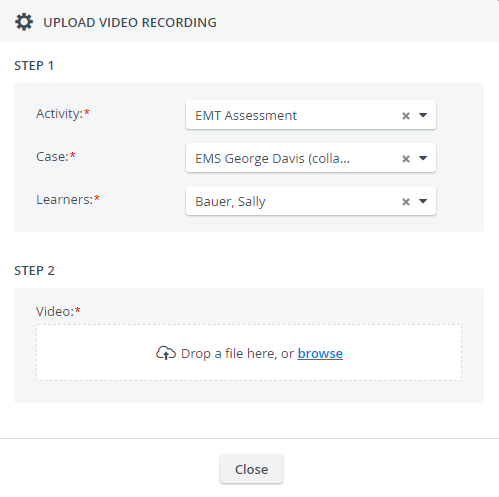Screen dimensions: 499x497
Task: Clear the EMS George Davis case selection
Action: pos(406,159)
